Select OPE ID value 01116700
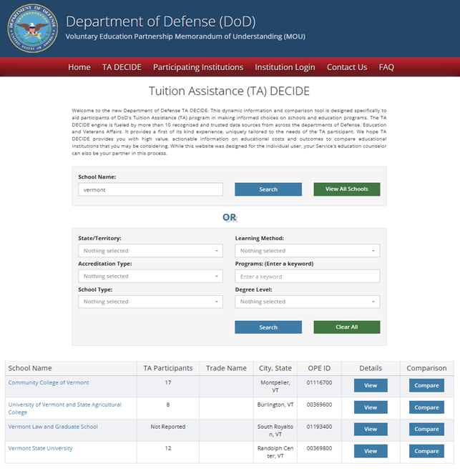460x476 pixels. [319, 382]
